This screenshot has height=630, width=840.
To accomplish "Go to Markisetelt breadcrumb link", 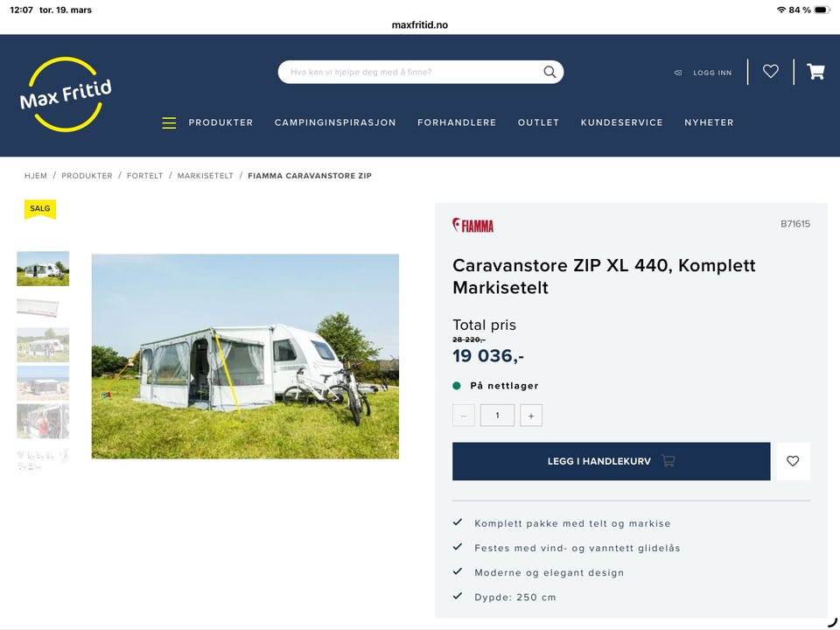I will point(205,176).
